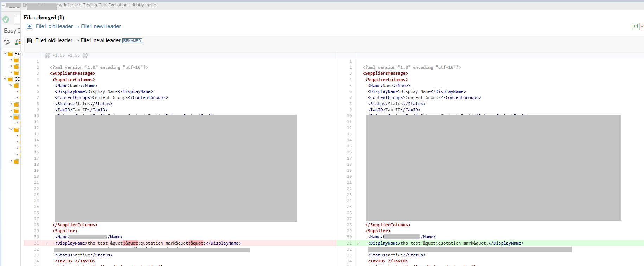
Task: Click the glasses-and-pencil display/change icon
Action: pos(7,42)
